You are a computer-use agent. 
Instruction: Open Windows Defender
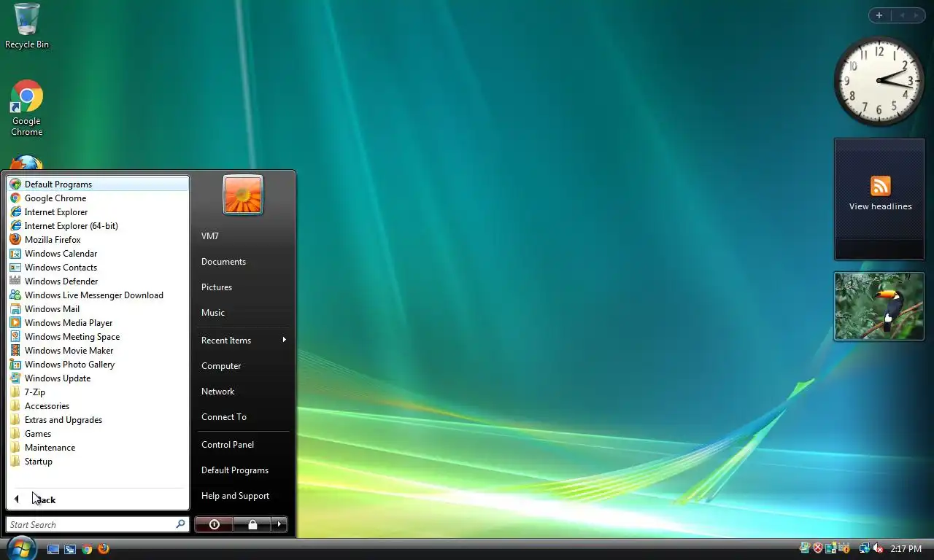(x=98, y=281)
